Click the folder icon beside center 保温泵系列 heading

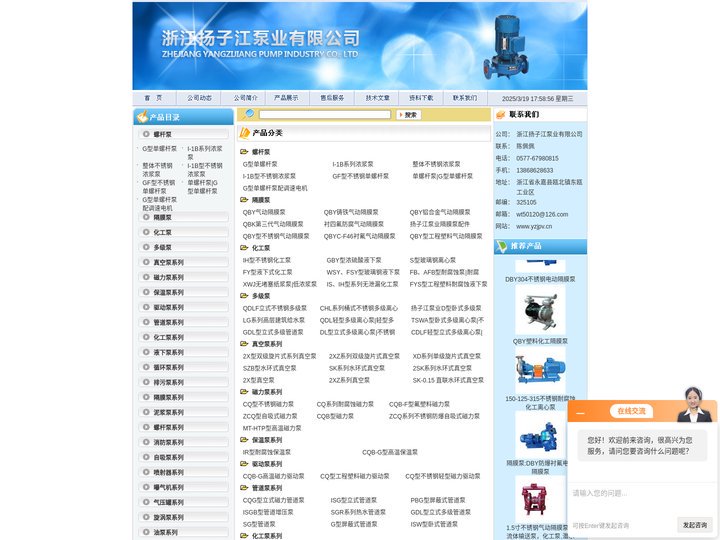click(x=244, y=439)
